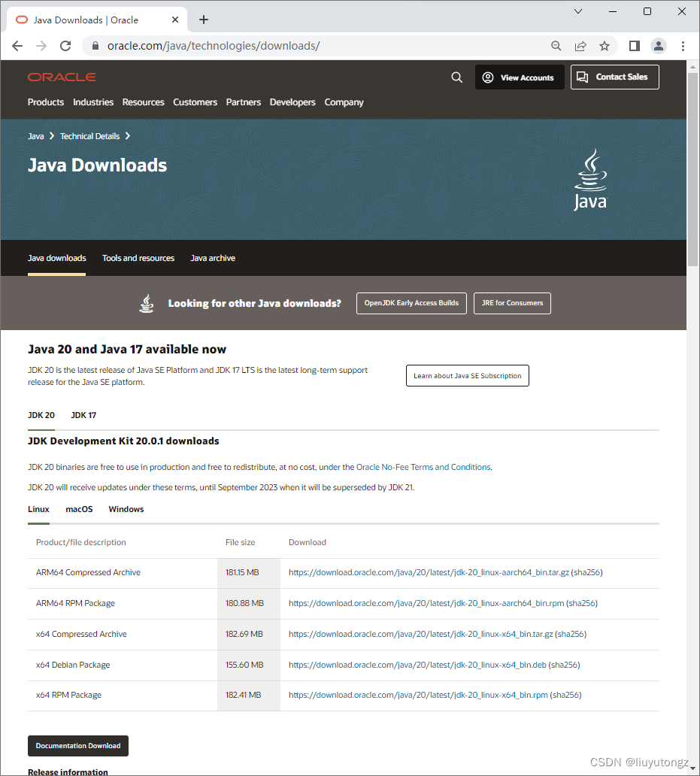Click the Oracle logo
700x776 pixels.
tap(62, 77)
